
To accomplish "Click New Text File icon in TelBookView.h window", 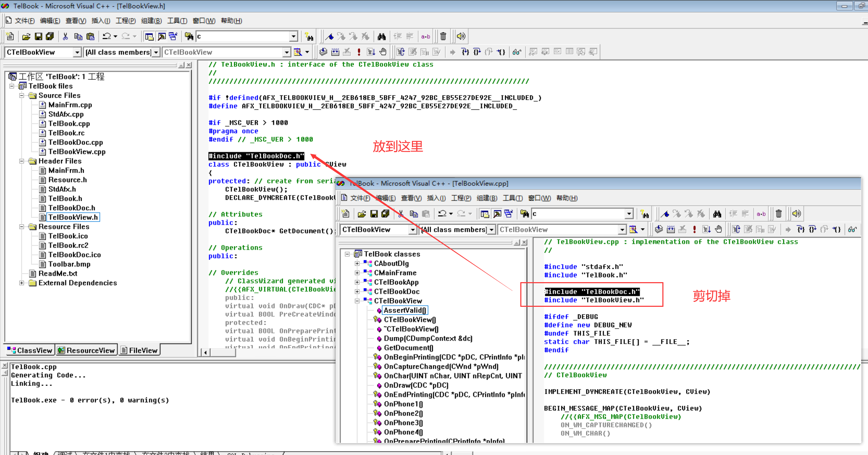I will pos(10,36).
